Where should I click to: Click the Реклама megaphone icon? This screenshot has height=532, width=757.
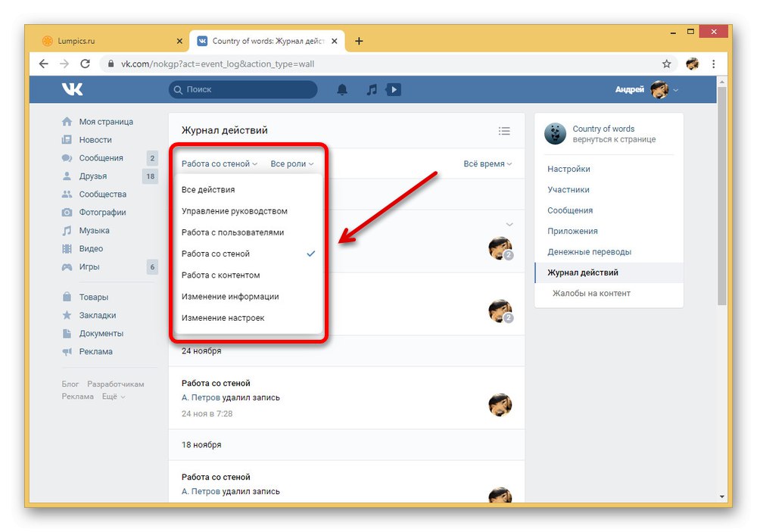click(x=67, y=351)
